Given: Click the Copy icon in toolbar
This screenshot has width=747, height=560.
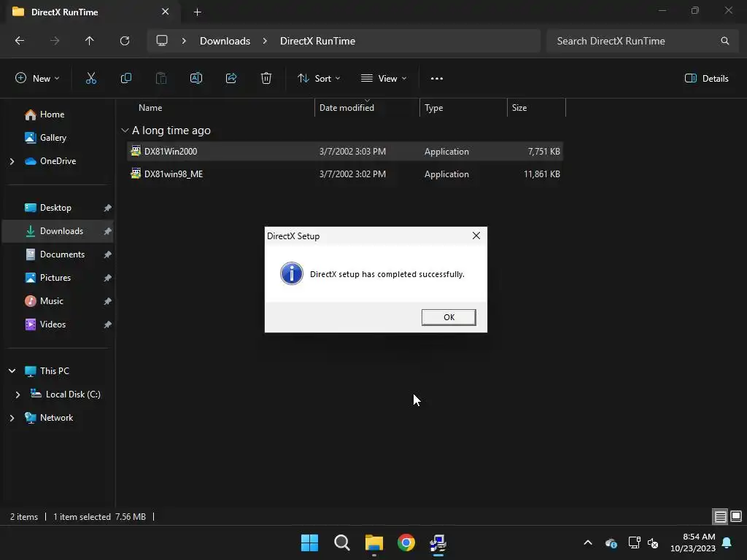Looking at the screenshot, I should tap(125, 79).
